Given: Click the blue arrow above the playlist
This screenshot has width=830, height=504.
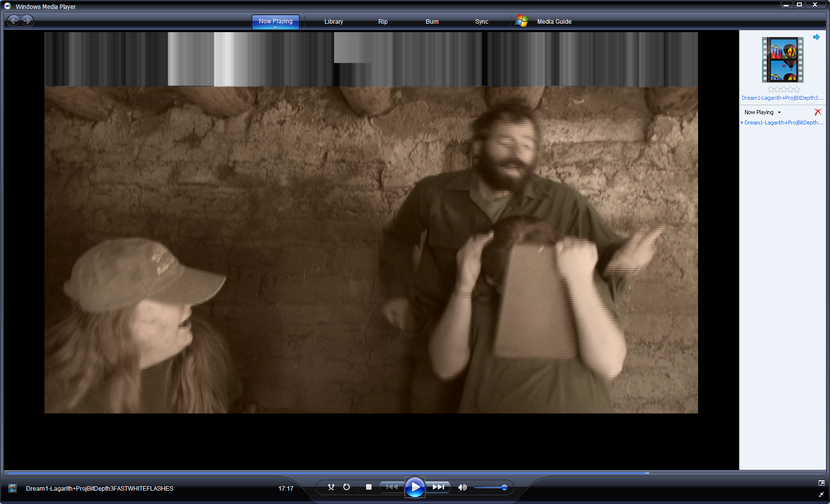Looking at the screenshot, I should pyautogui.click(x=816, y=37).
